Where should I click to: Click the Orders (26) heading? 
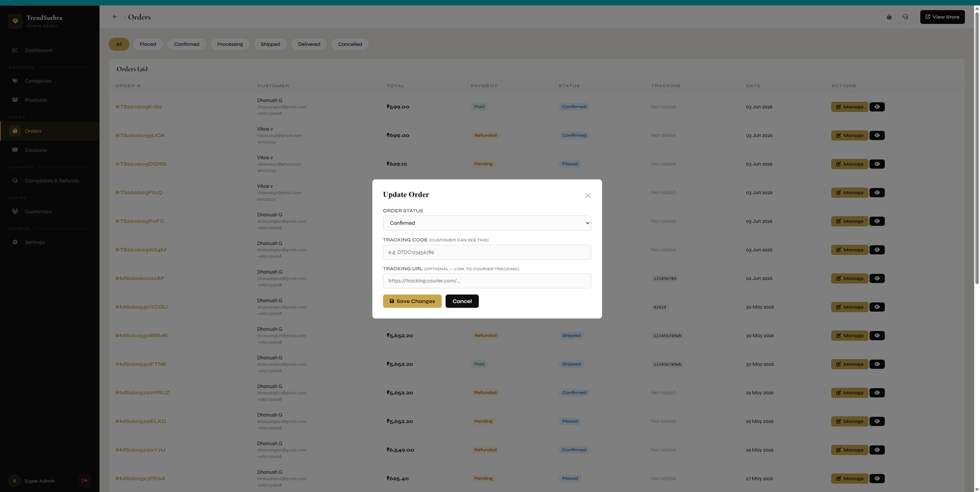tap(132, 69)
